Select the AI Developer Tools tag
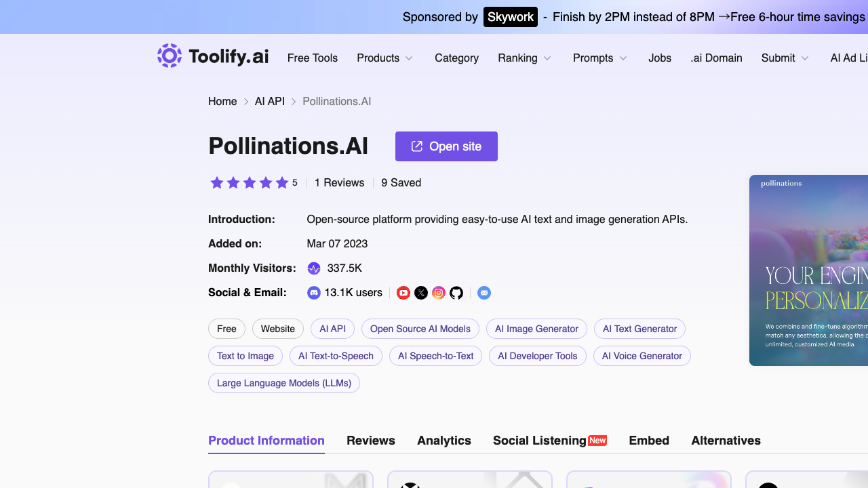The height and width of the screenshot is (488, 868). pos(538,356)
